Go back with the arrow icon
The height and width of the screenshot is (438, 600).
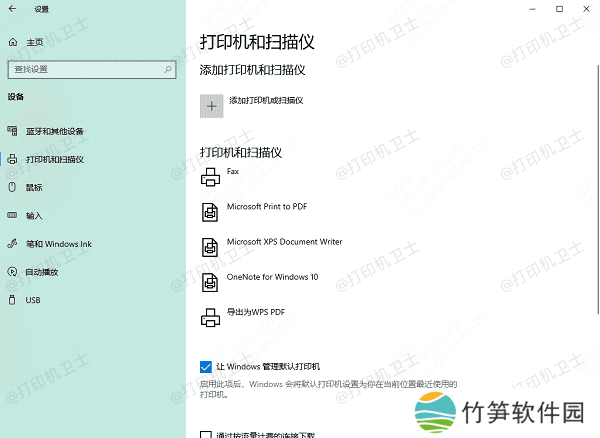(12, 9)
